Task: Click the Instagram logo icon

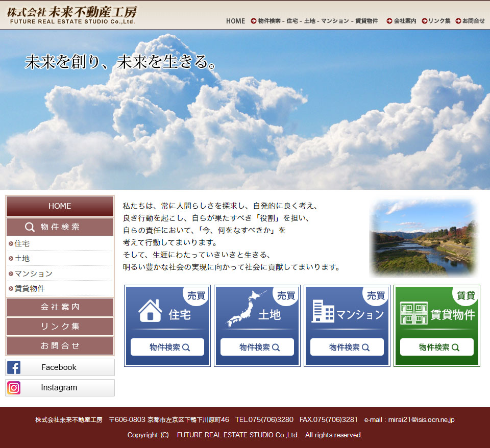Action: (x=14, y=388)
